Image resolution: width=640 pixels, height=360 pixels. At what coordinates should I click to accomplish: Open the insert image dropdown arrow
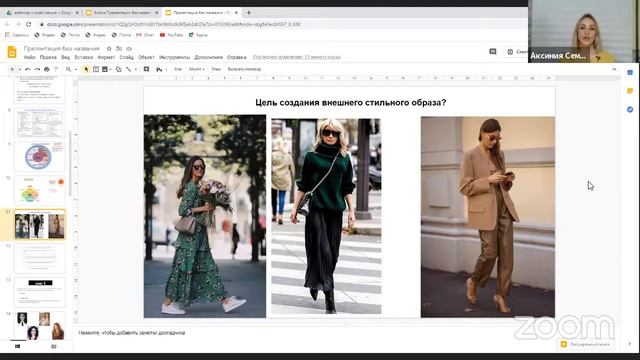111,69
